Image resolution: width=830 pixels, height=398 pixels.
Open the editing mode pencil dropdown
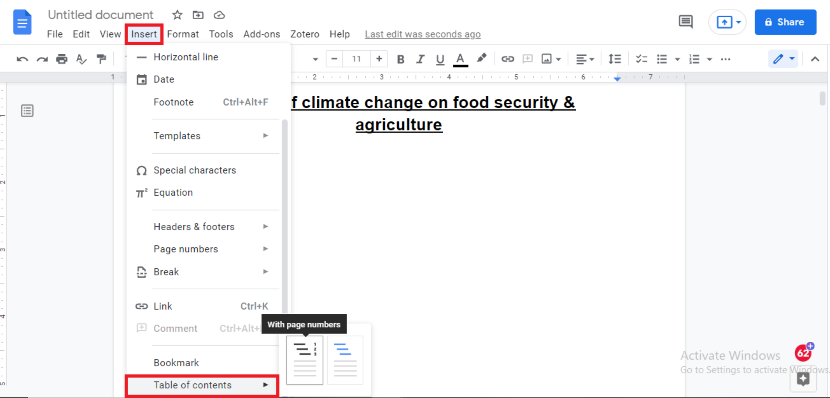783,59
